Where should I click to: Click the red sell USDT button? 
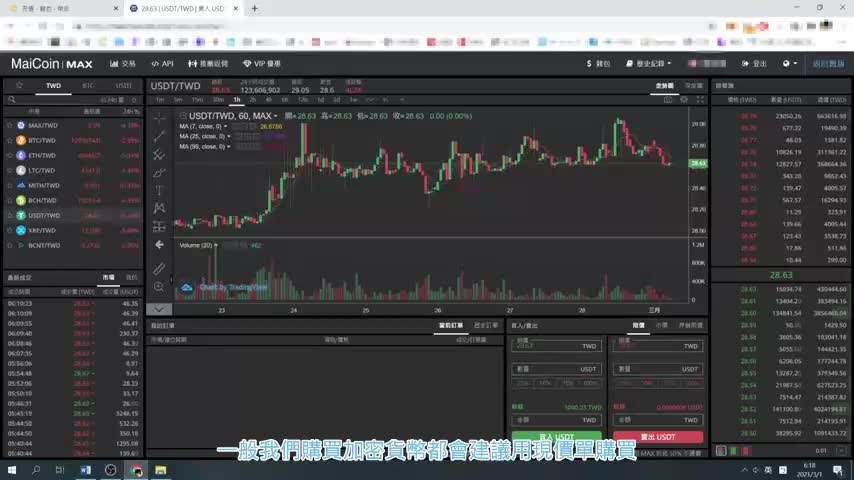pos(658,437)
